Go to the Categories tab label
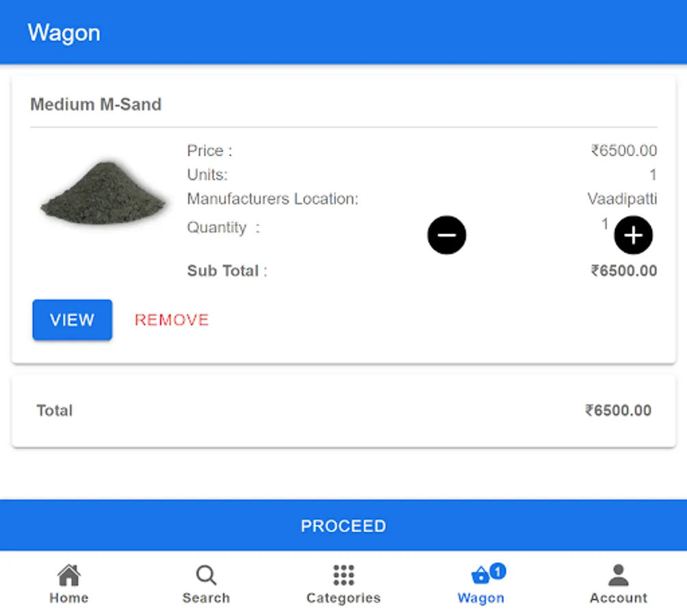Viewport: 687px width, 616px height. click(343, 598)
